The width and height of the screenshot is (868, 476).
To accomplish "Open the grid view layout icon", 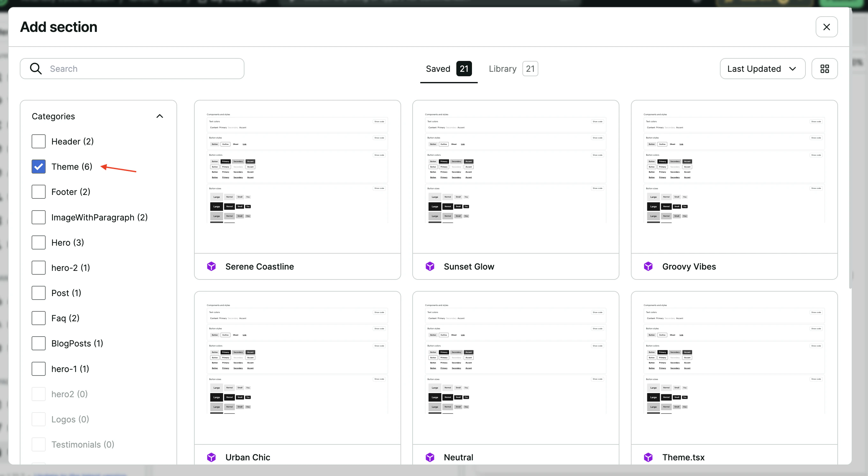I will click(x=825, y=68).
